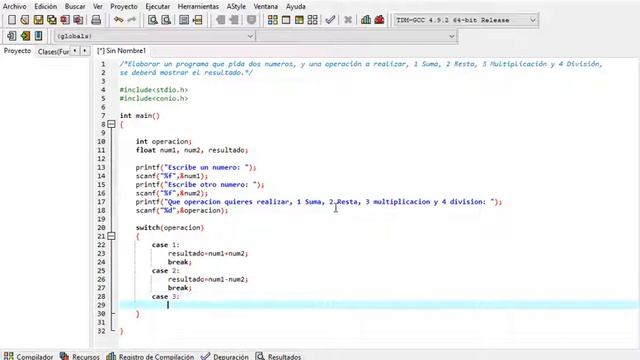This screenshot has width=640, height=360.
Task: Switch to the Clases side panel tab
Action: point(53,51)
